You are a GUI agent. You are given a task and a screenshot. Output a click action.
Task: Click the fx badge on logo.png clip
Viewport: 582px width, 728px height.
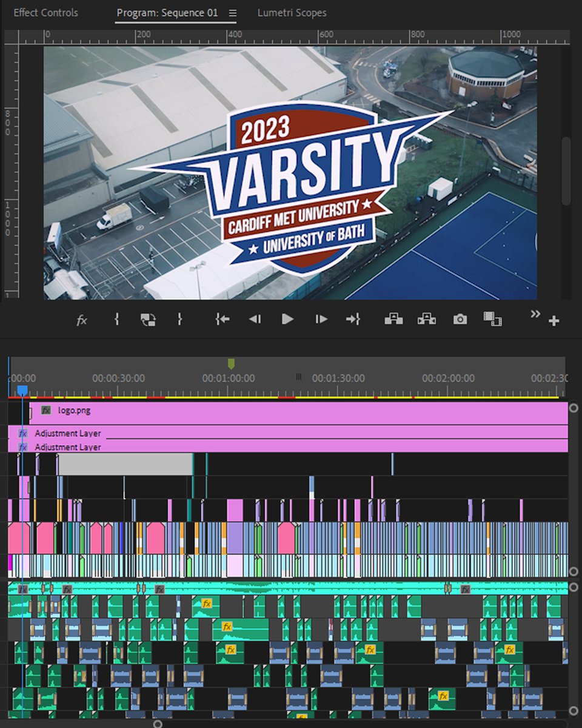(46, 410)
